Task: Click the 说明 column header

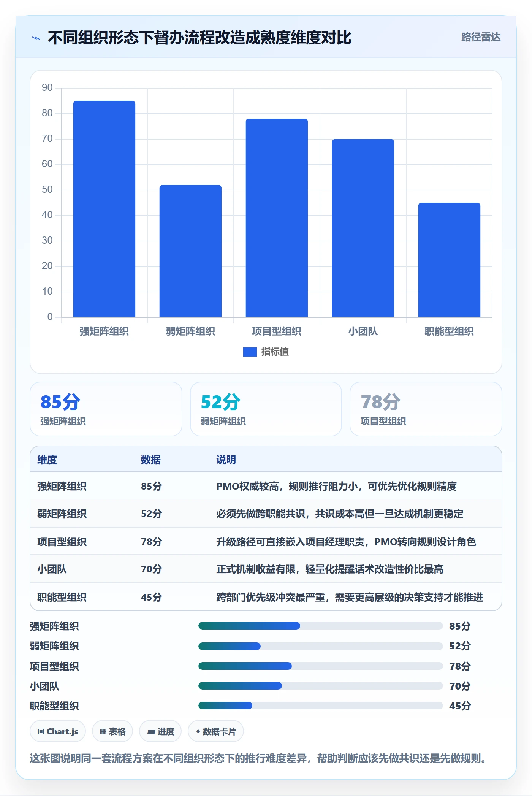Action: click(x=226, y=460)
